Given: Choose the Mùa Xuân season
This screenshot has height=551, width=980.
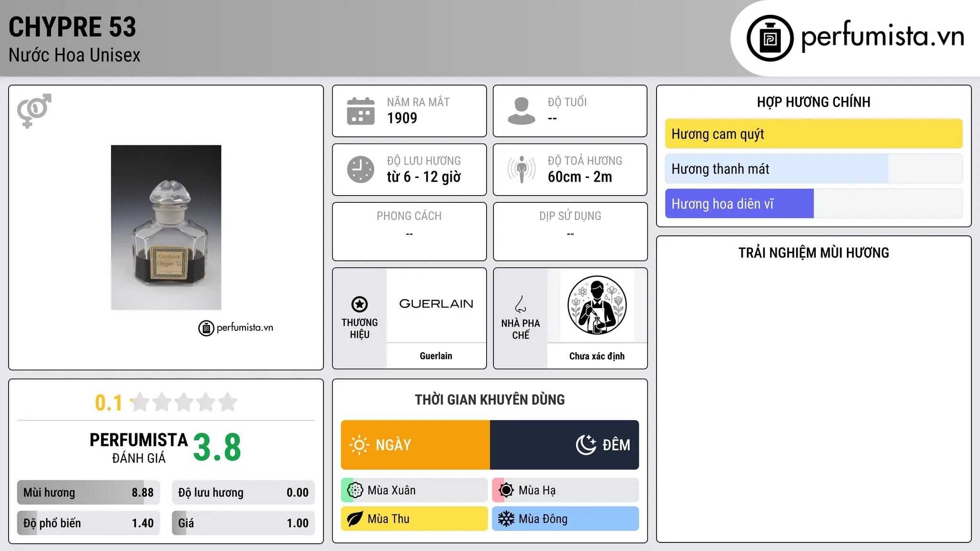Looking at the screenshot, I should [x=414, y=490].
